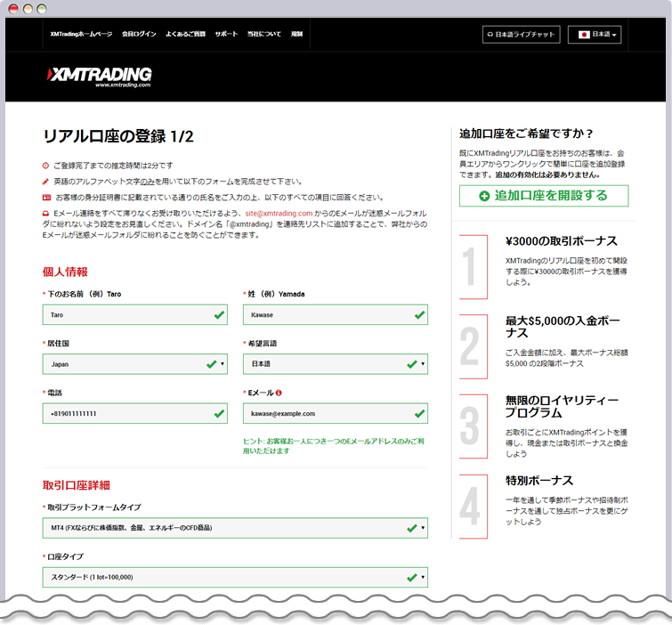The width and height of the screenshot is (672, 625).
Task: Click the Eメール field with kawase@example.com
Action: (336, 414)
